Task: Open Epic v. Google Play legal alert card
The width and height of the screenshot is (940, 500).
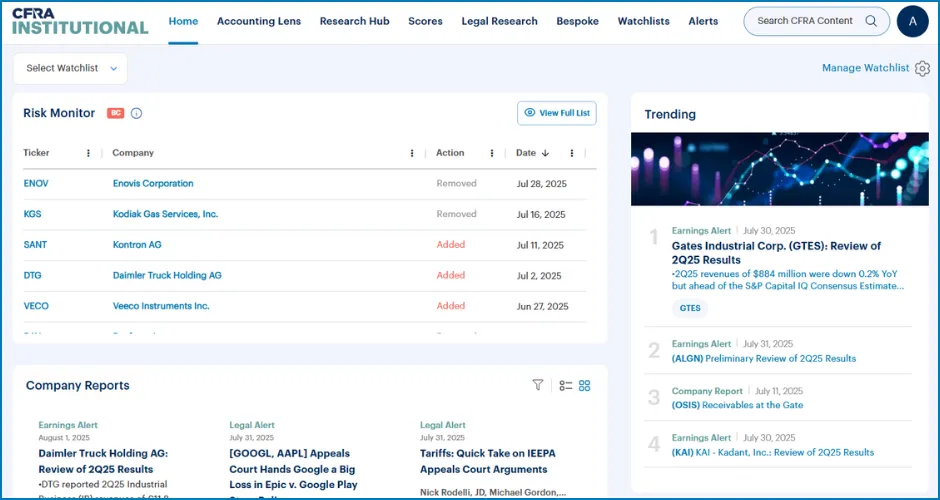Action: [x=294, y=469]
